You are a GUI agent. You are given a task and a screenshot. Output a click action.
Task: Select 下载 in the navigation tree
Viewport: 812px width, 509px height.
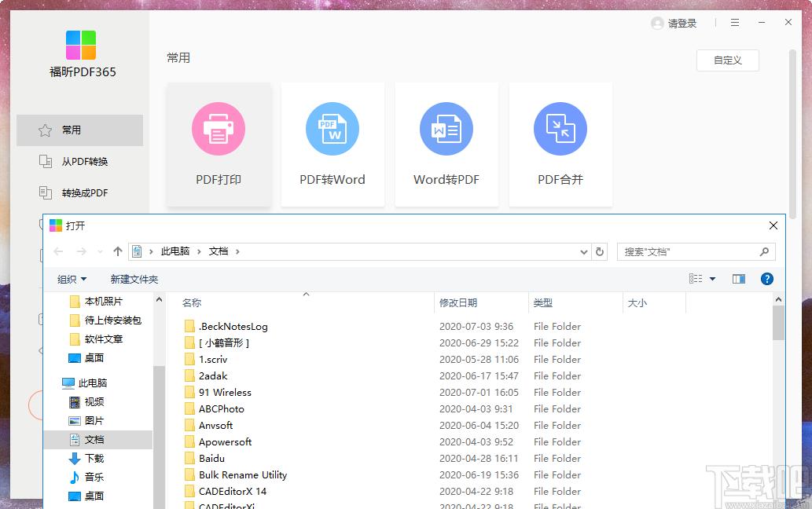(x=94, y=458)
